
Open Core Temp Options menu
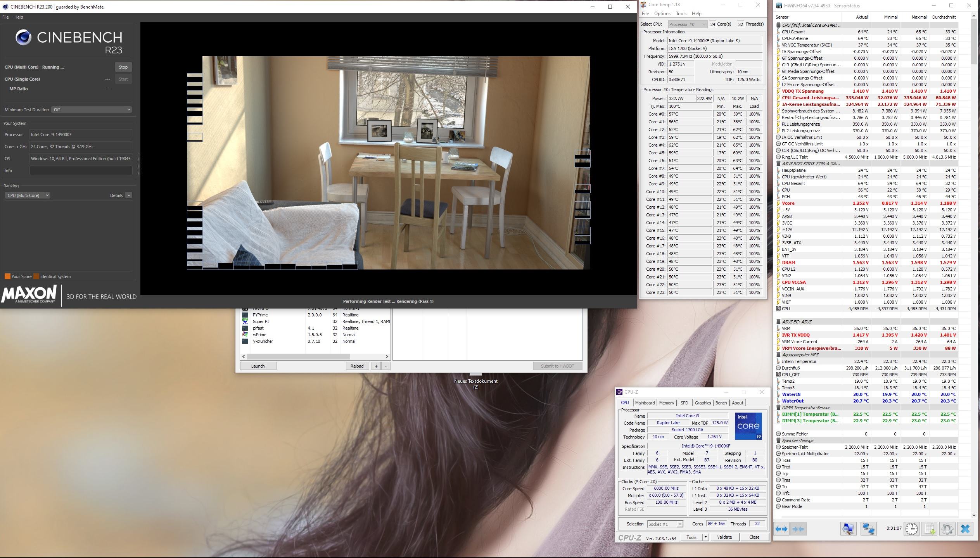pyautogui.click(x=662, y=14)
